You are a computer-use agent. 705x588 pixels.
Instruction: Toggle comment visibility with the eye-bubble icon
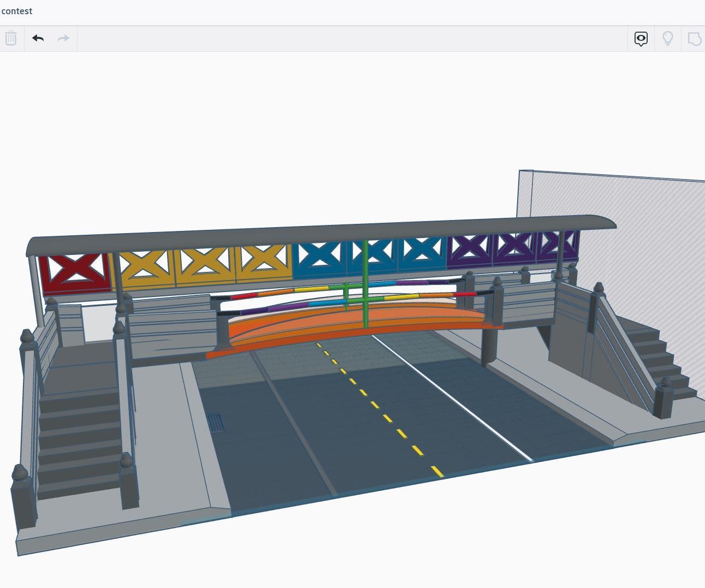(x=641, y=38)
